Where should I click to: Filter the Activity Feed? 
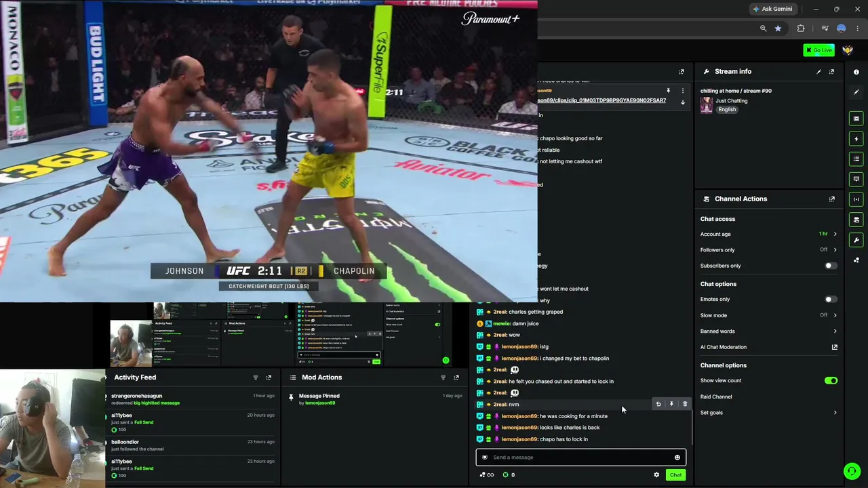[256, 378]
